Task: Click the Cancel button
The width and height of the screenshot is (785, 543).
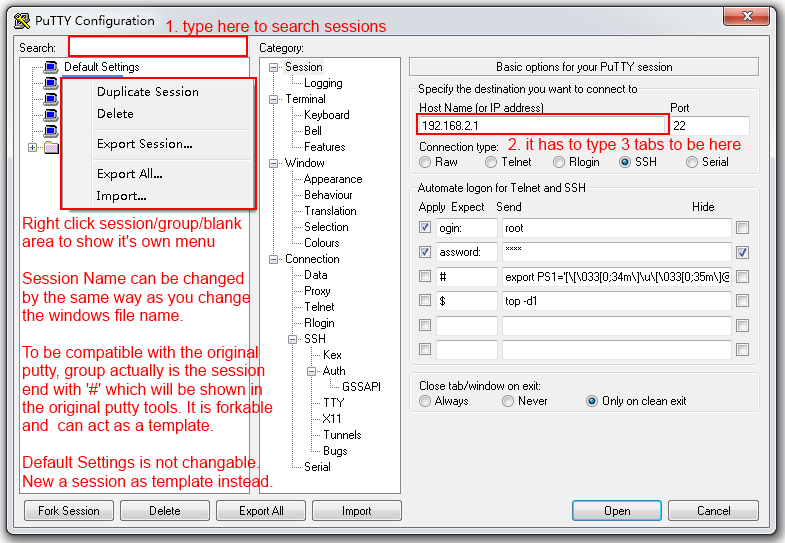Action: click(713, 511)
